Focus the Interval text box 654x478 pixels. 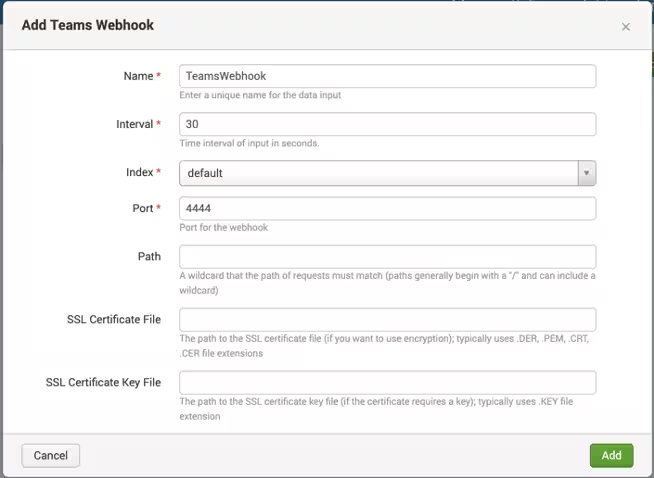coord(387,124)
